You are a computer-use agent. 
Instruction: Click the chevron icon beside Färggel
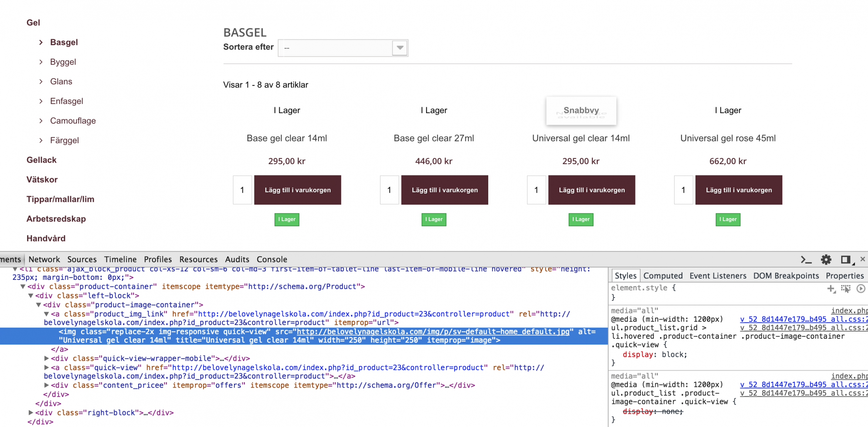coord(41,140)
